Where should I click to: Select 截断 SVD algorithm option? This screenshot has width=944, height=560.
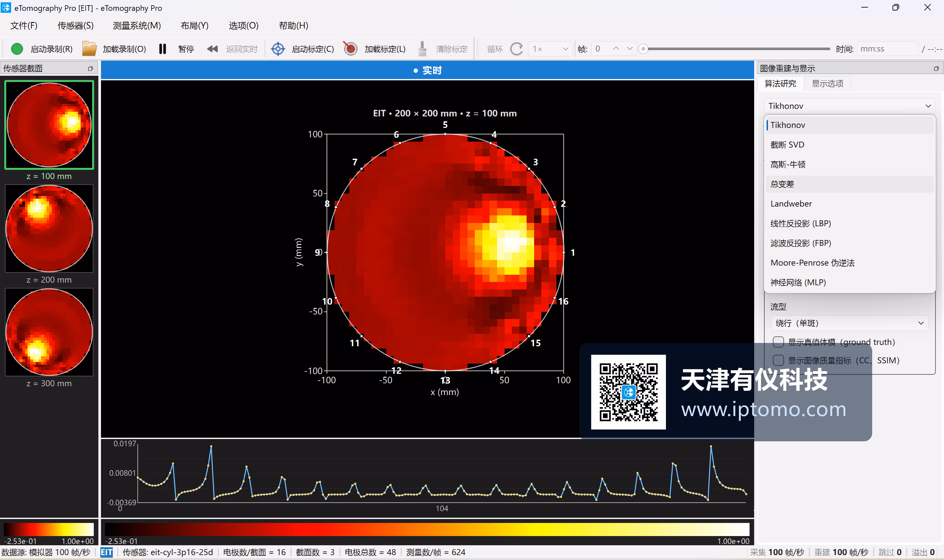[850, 145]
